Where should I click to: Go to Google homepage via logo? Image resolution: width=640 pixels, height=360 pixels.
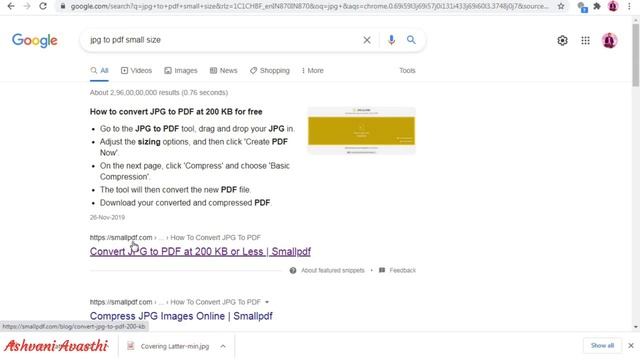tap(35, 40)
